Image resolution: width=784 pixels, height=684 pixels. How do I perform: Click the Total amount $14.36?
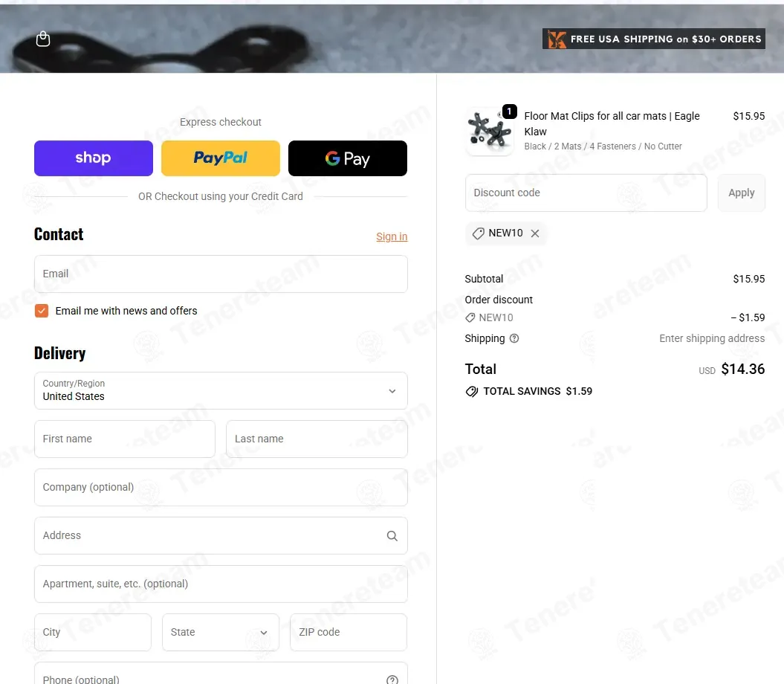(x=742, y=370)
